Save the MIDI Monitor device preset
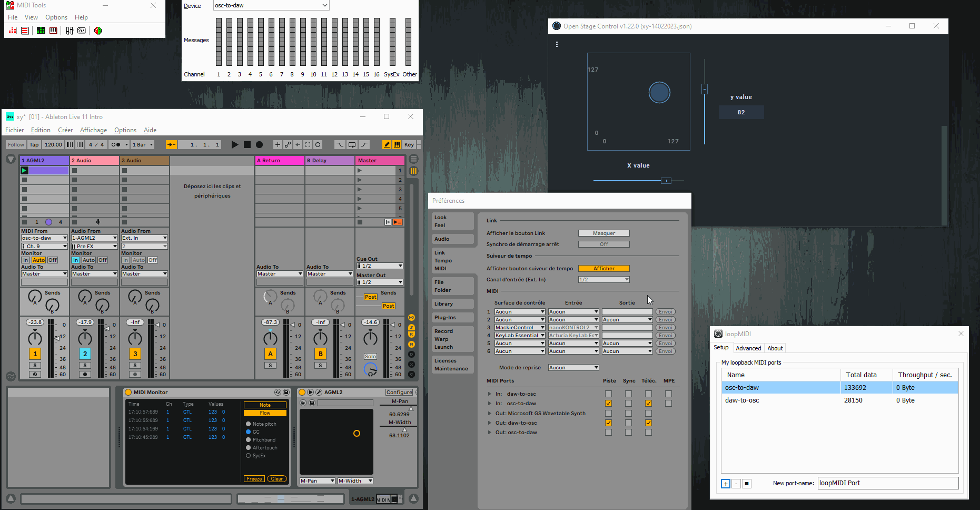This screenshot has width=980, height=510. tap(286, 393)
